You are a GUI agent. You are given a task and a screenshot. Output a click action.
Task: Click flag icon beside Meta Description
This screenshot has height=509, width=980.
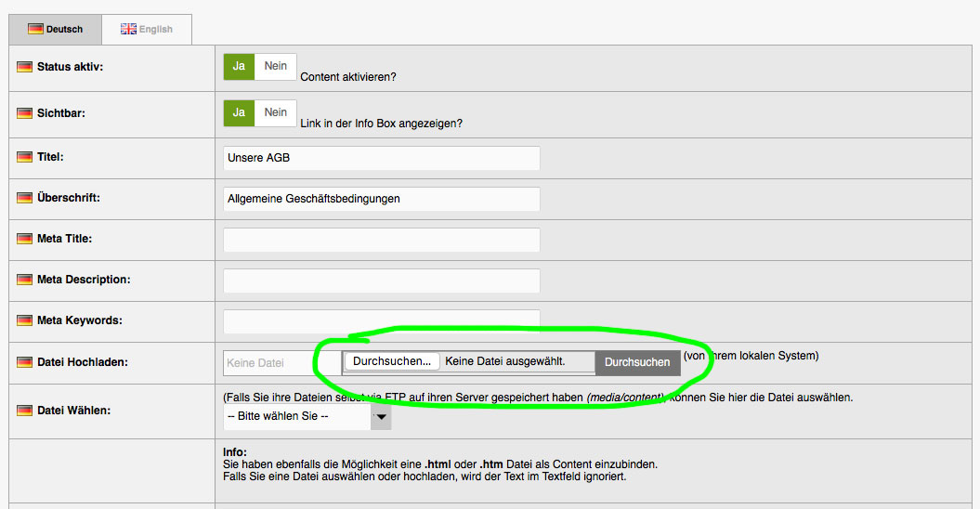tap(25, 281)
